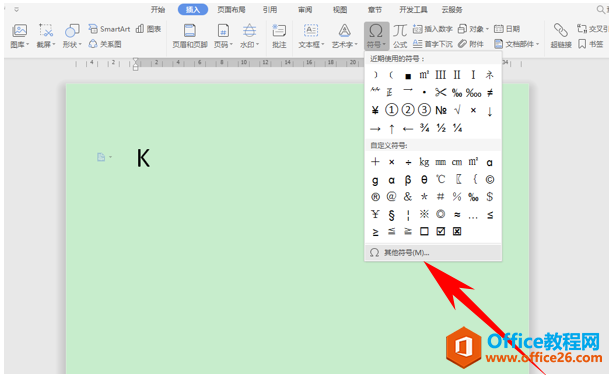
Task: Insert the beta β symbol
Action: click(408, 179)
